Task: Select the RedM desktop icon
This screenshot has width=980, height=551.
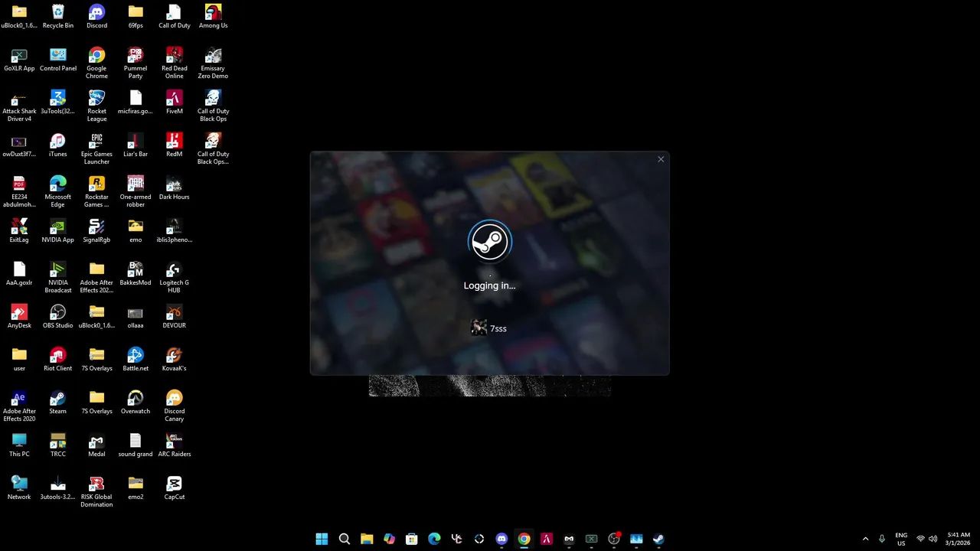Action: pyautogui.click(x=175, y=145)
